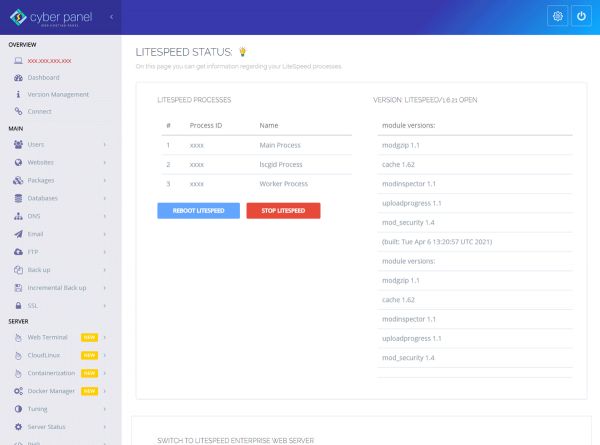This screenshot has height=445, width=600.
Task: Expand the SSL menu chevron
Action: coord(104,306)
